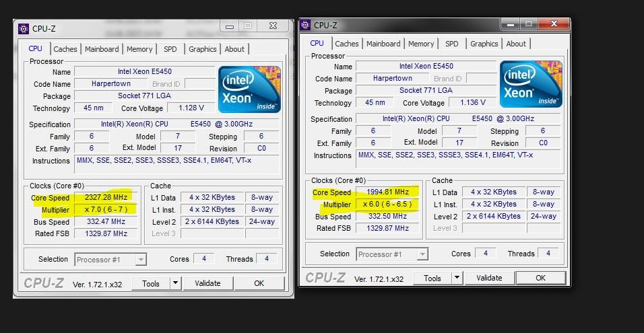This screenshot has width=644, height=333.
Task: Click Intel Xeon inside logo in right window
Action: 531,83
